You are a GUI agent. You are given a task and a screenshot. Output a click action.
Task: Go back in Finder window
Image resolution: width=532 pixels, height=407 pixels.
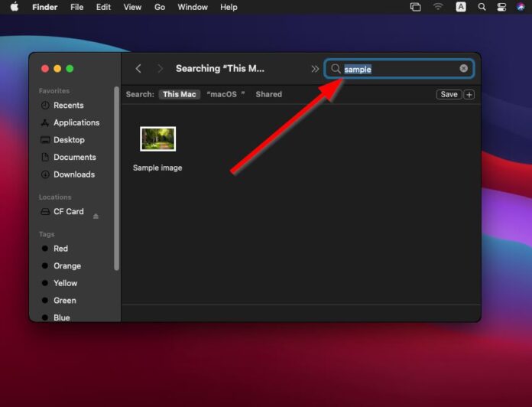138,69
